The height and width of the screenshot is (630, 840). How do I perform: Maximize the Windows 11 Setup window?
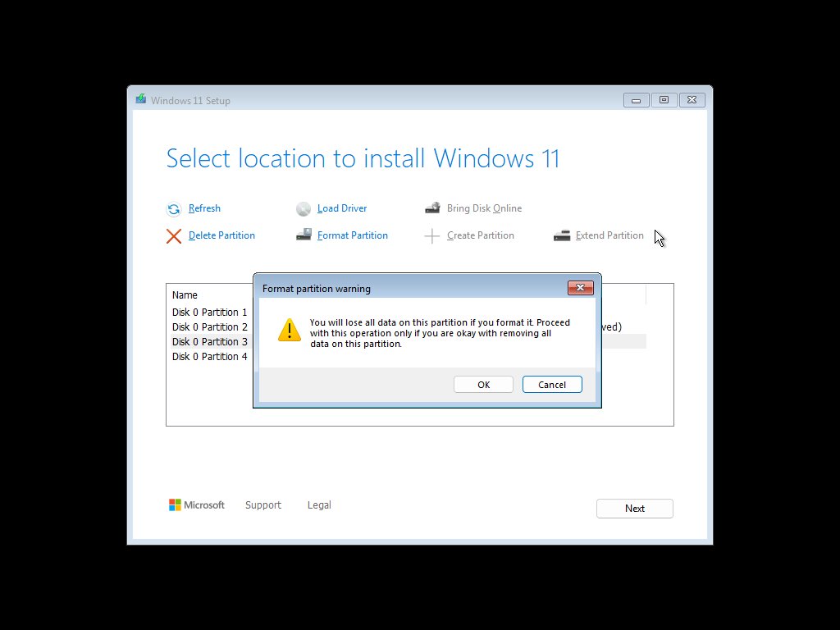point(664,100)
